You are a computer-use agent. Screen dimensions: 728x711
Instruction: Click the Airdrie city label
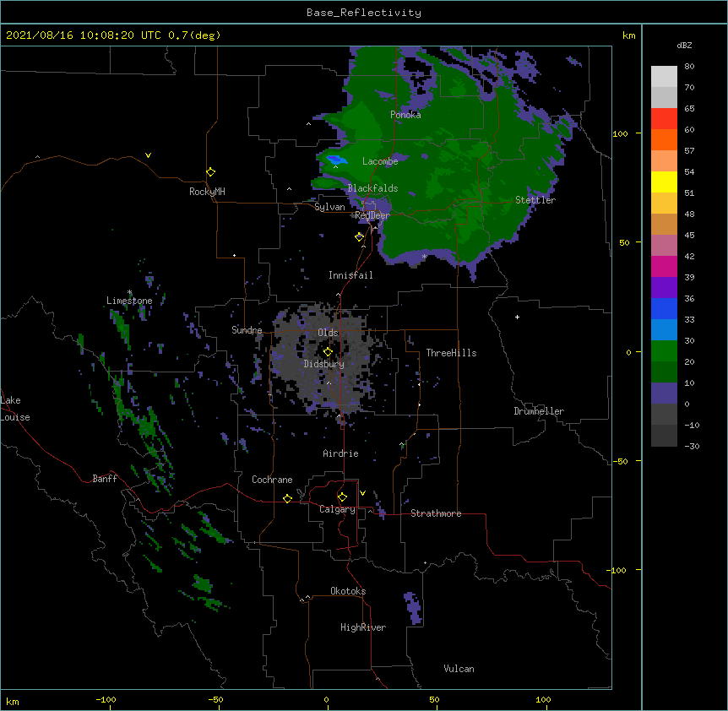(x=340, y=453)
